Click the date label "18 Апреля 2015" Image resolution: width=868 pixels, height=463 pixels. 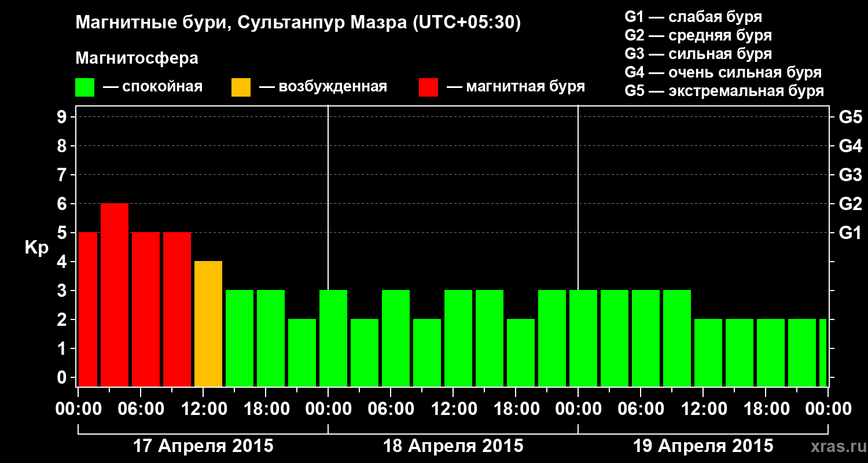(453, 446)
